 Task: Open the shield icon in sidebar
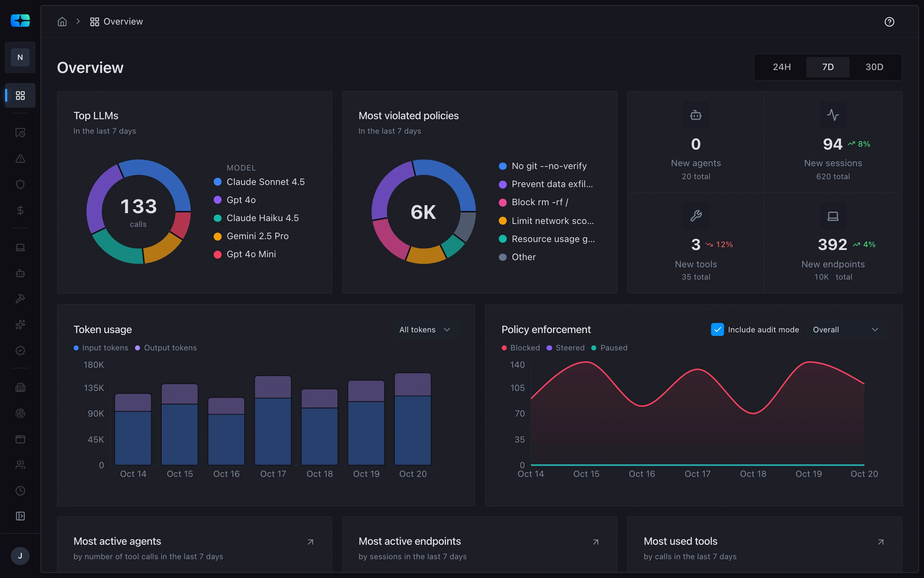point(20,184)
